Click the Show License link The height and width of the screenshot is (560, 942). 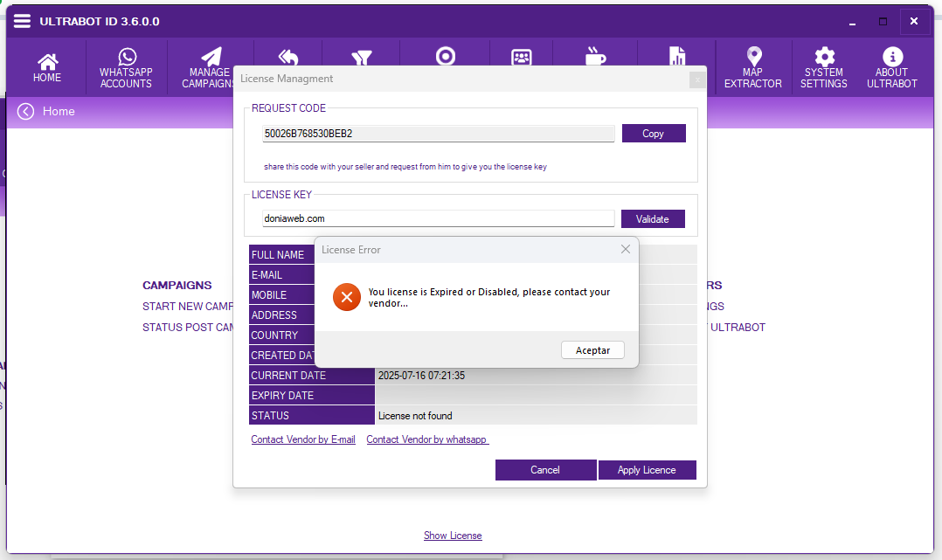[453, 536]
